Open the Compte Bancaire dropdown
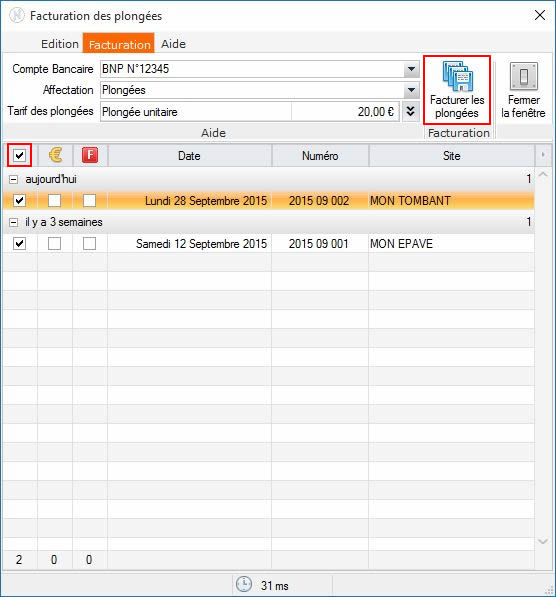Image resolution: width=556 pixels, height=597 pixels. 411,69
